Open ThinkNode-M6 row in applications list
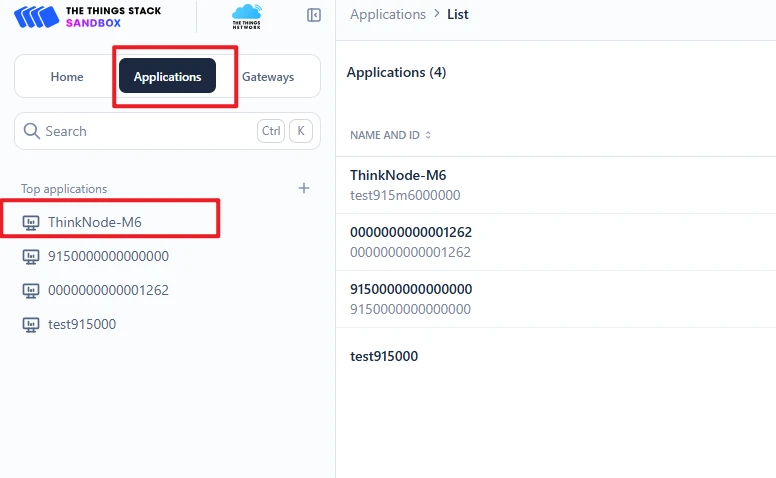 398,176
